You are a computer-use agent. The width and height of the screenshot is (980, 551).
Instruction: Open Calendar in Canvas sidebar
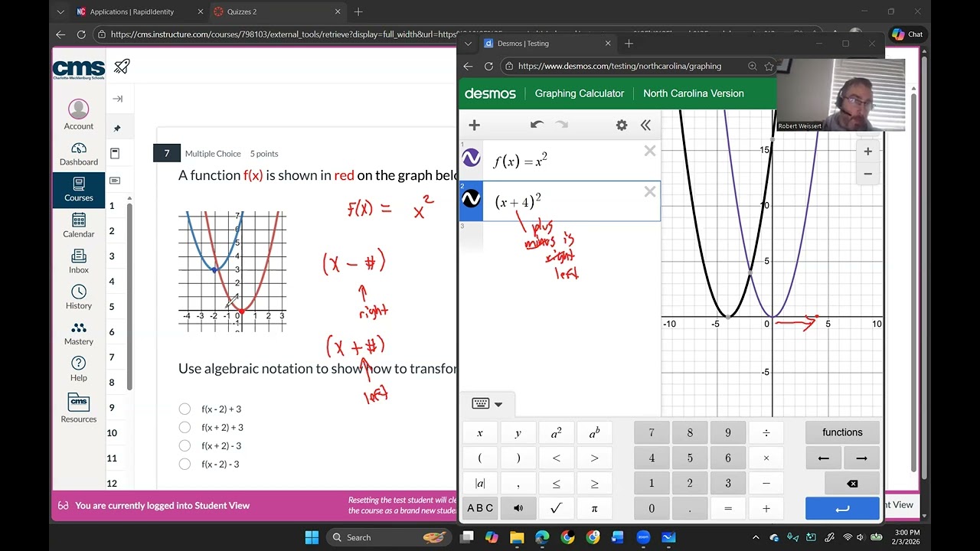point(79,226)
